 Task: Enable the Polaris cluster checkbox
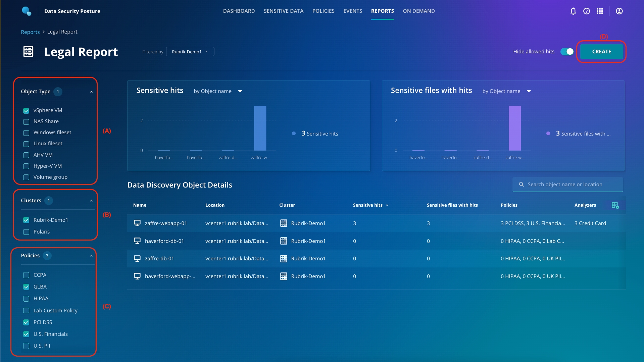click(26, 232)
